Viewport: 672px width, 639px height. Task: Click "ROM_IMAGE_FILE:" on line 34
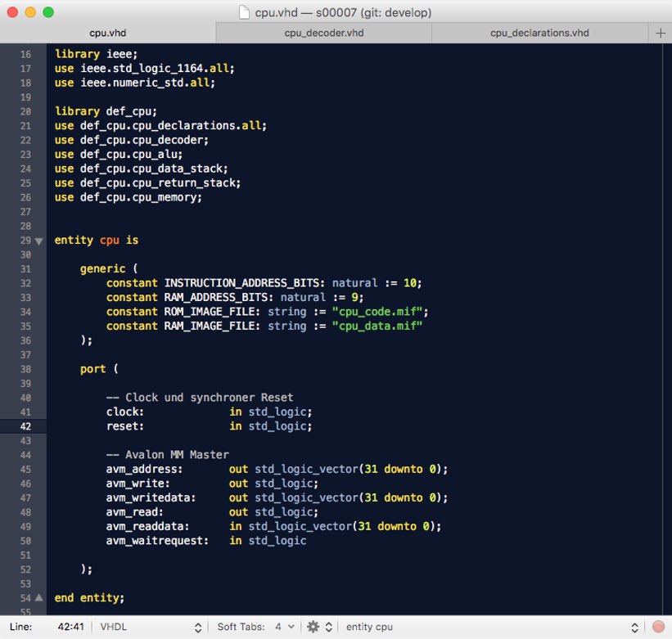point(212,312)
